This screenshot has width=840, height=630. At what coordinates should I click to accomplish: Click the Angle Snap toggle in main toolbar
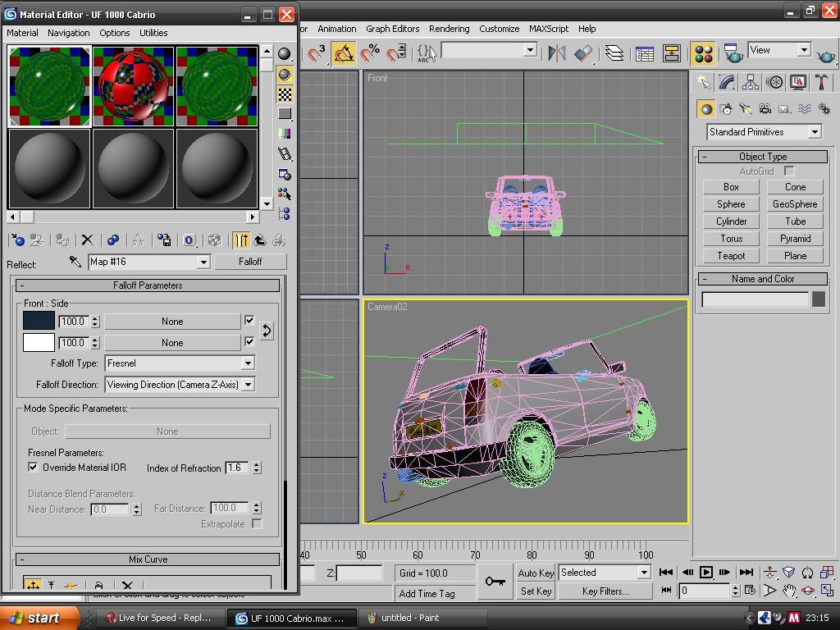(x=344, y=53)
